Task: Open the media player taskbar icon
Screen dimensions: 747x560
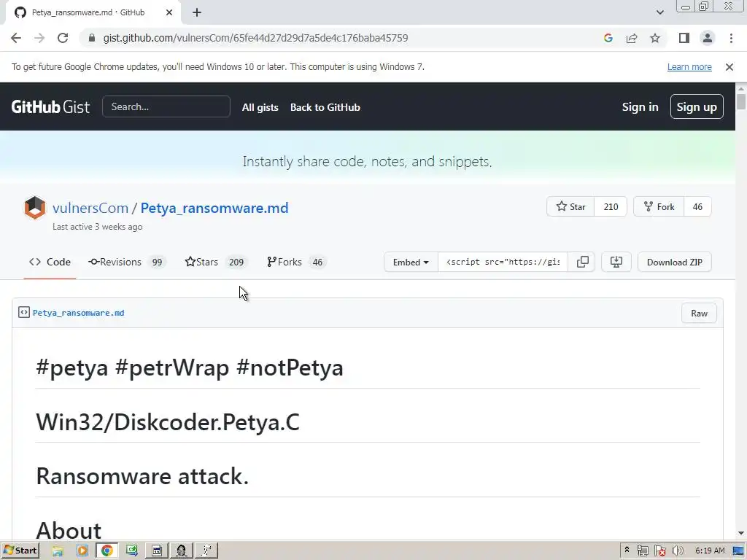Action: [82, 551]
